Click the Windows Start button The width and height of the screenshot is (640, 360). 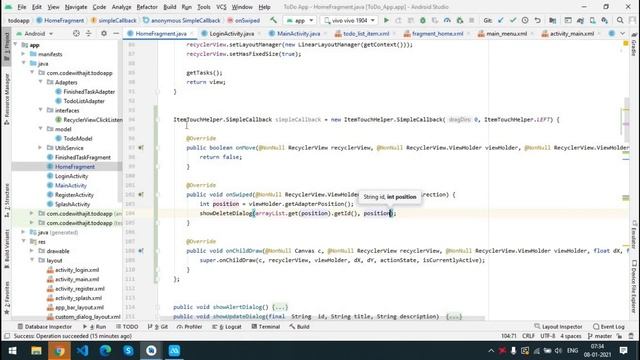12,351
